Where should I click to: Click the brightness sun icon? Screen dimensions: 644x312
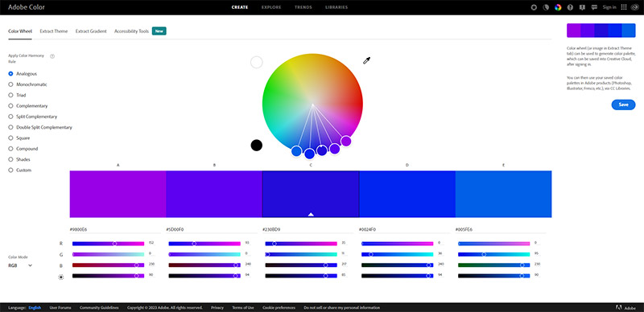pos(61,277)
